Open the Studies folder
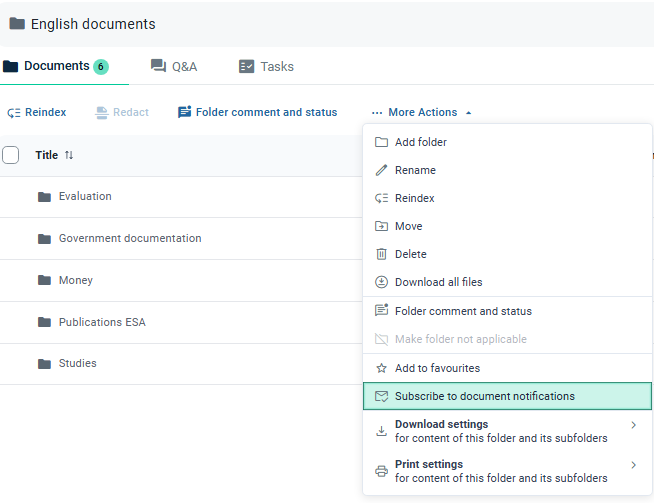The width and height of the screenshot is (654, 503). click(78, 363)
